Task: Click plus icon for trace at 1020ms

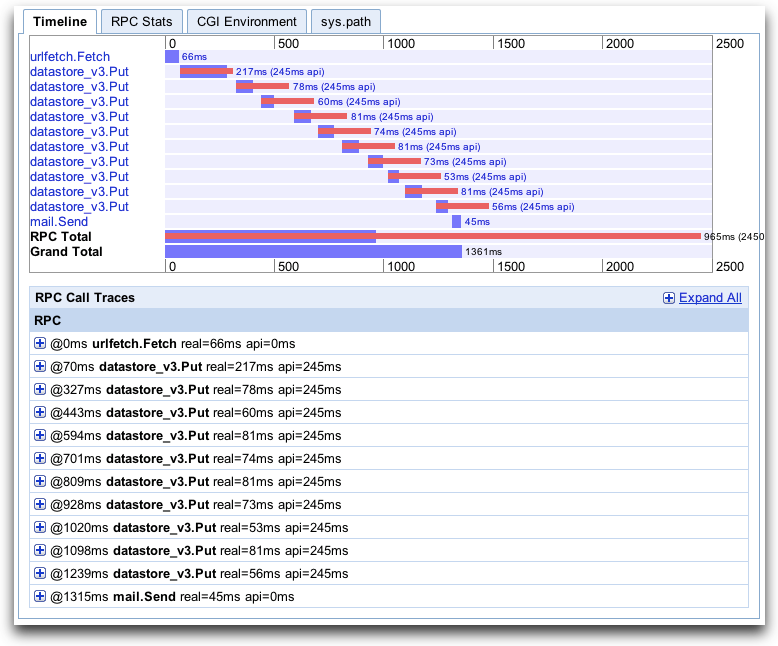Action: pos(40,527)
